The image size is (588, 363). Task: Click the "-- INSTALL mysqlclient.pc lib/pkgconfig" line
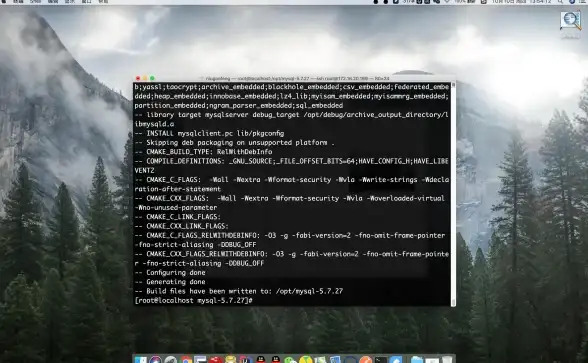click(x=209, y=133)
